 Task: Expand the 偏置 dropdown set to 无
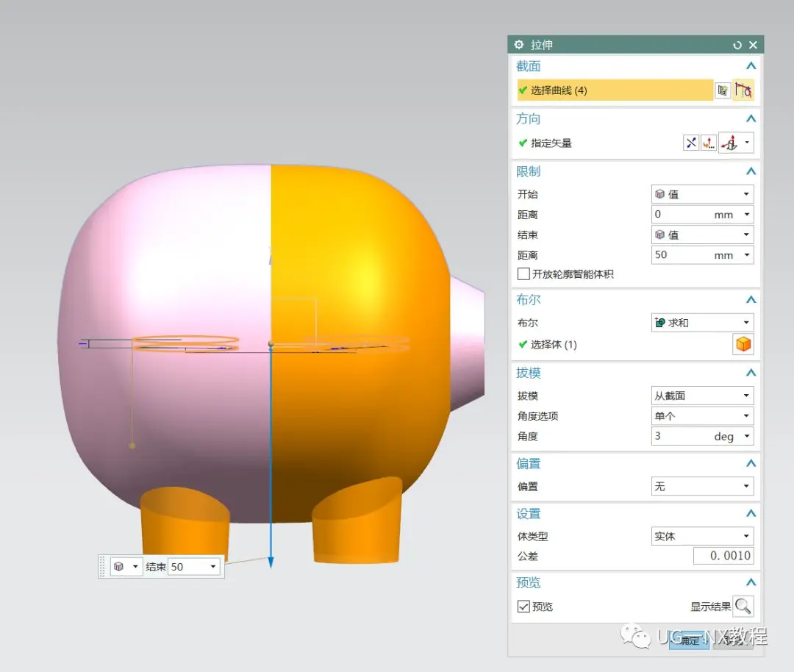point(702,487)
